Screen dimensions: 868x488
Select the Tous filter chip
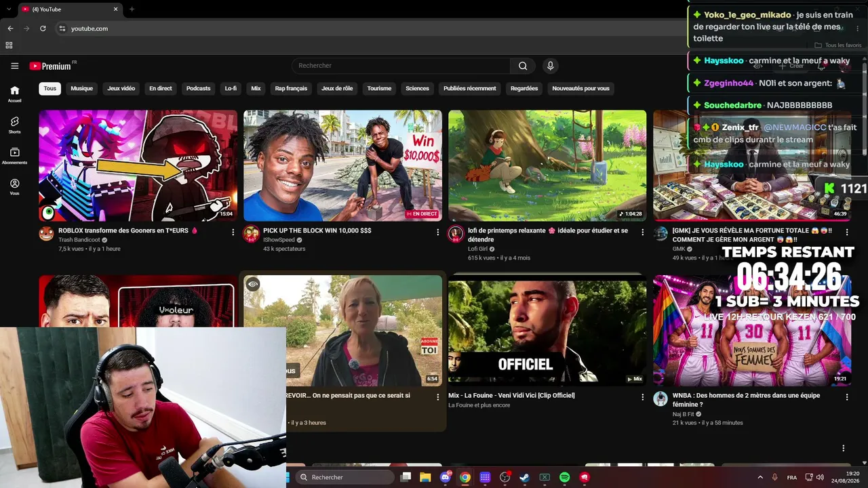coord(50,88)
